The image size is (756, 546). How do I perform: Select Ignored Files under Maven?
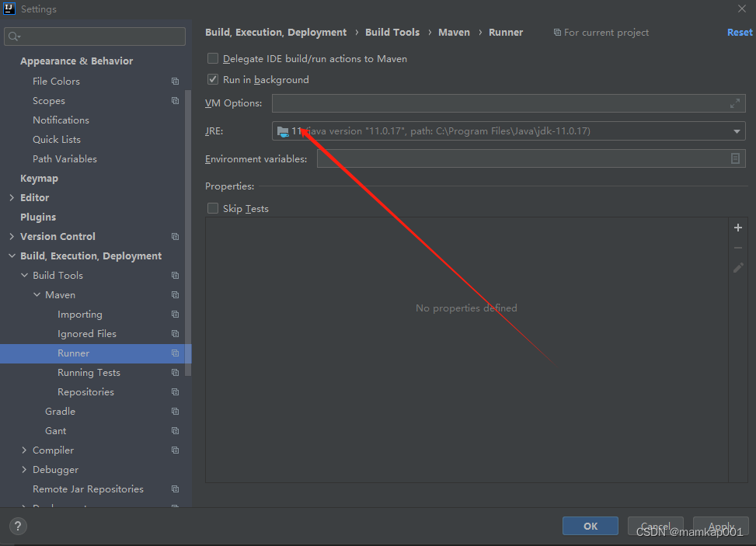tap(87, 334)
